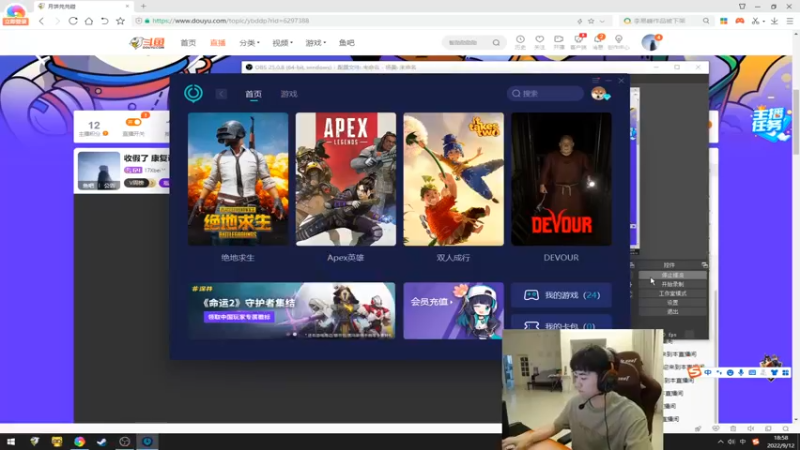Image resolution: width=800 pixels, height=450 pixels.
Task: Click the browser search box on right
Action: tap(666, 21)
